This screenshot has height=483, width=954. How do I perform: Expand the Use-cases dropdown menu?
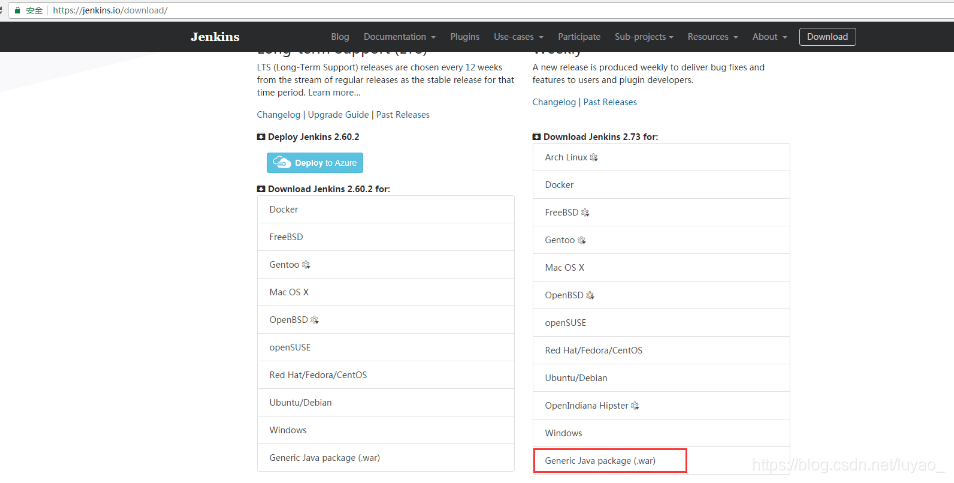tap(518, 36)
